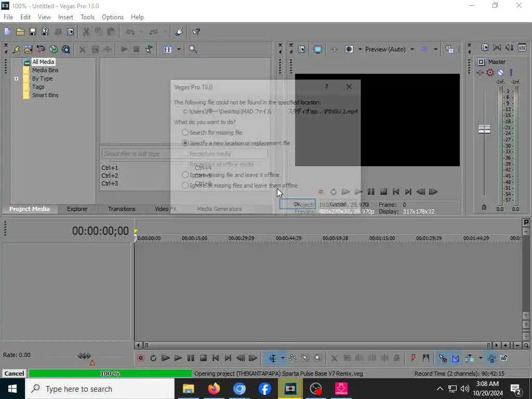Open Firefox from the taskbar
Screen dimensions: 532x399
214,389
